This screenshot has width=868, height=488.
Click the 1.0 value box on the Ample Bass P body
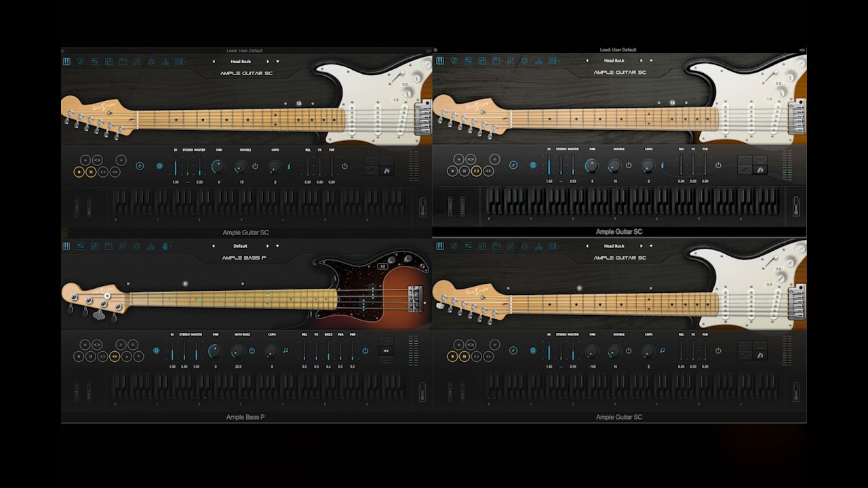tap(383, 266)
